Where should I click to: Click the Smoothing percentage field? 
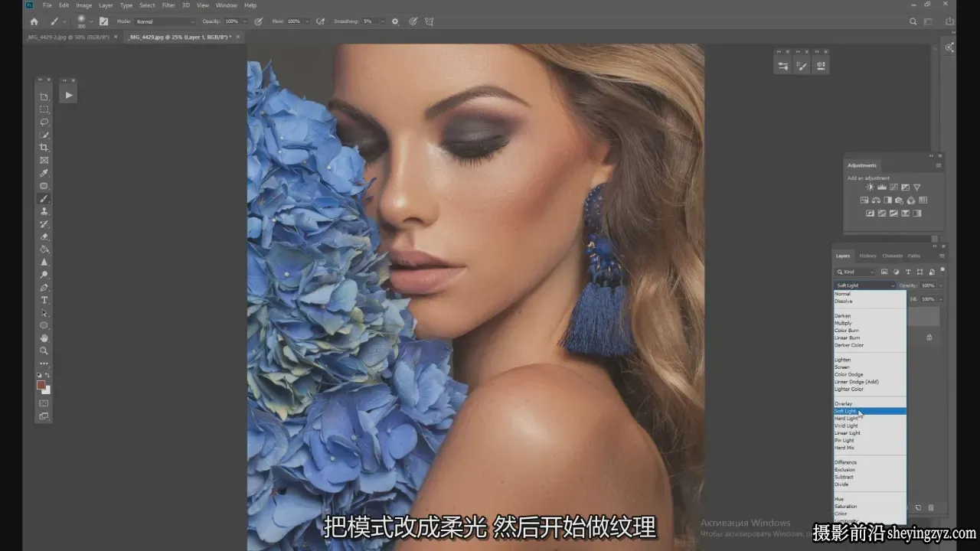(369, 21)
